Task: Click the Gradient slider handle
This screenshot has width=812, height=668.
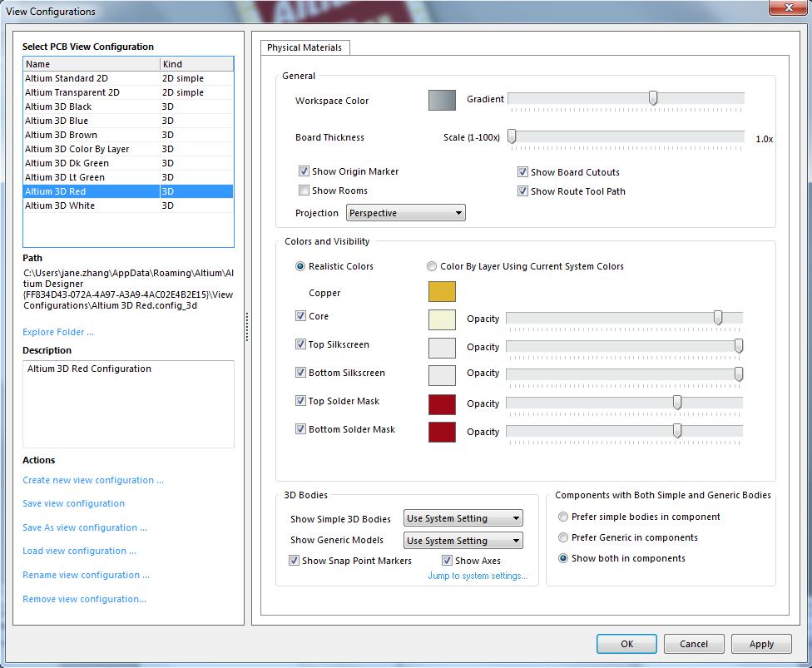Action: (x=653, y=98)
